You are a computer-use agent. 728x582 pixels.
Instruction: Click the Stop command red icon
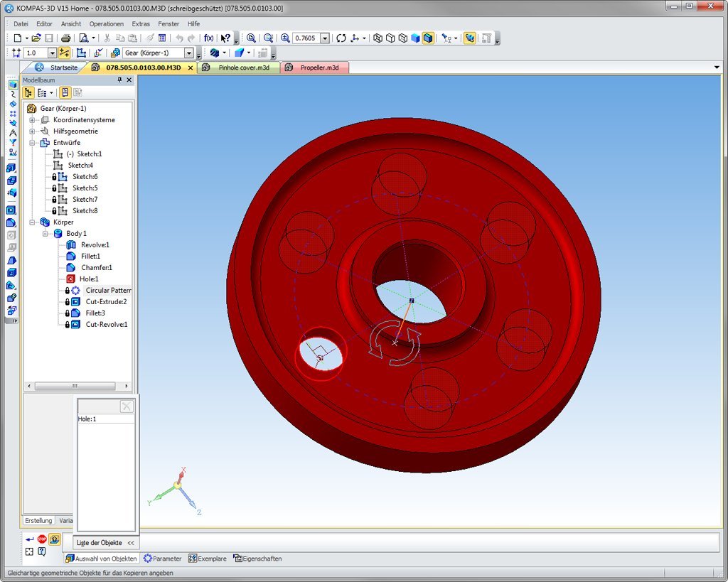42,539
